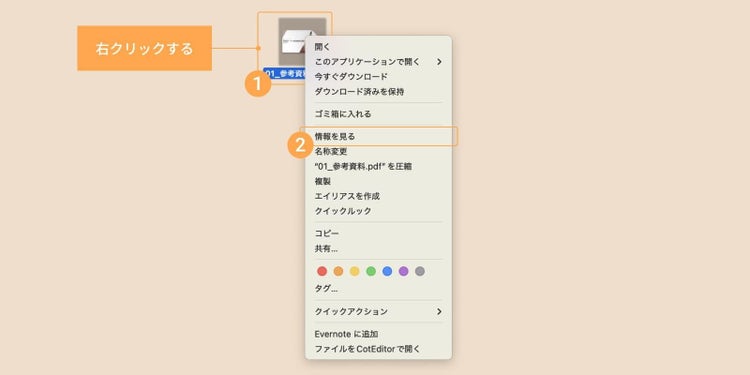Select コピー from the menu
This screenshot has height=375, width=750.
click(x=378, y=233)
